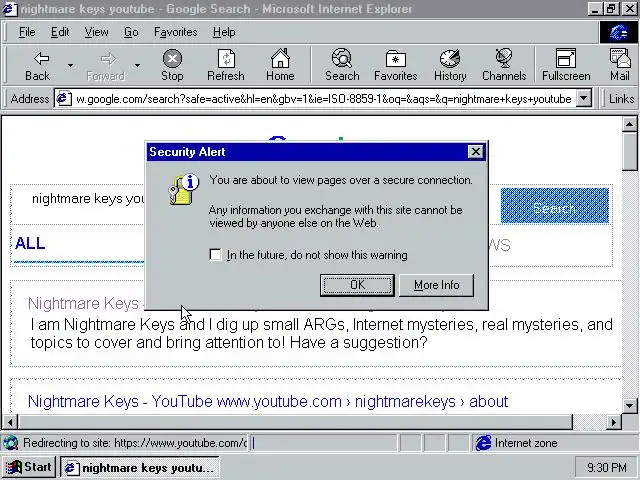Open the Mail toolbar button
Viewport: 640px width, 480px height.
[620, 65]
